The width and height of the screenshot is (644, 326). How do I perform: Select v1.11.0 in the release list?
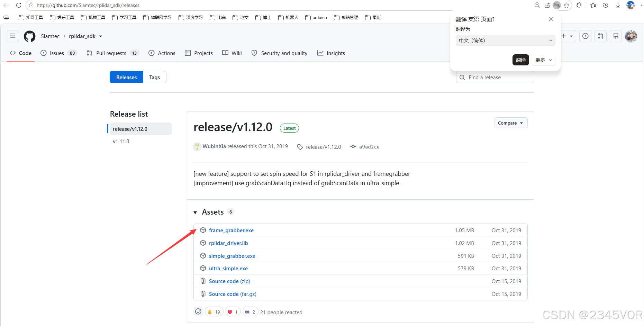[121, 141]
